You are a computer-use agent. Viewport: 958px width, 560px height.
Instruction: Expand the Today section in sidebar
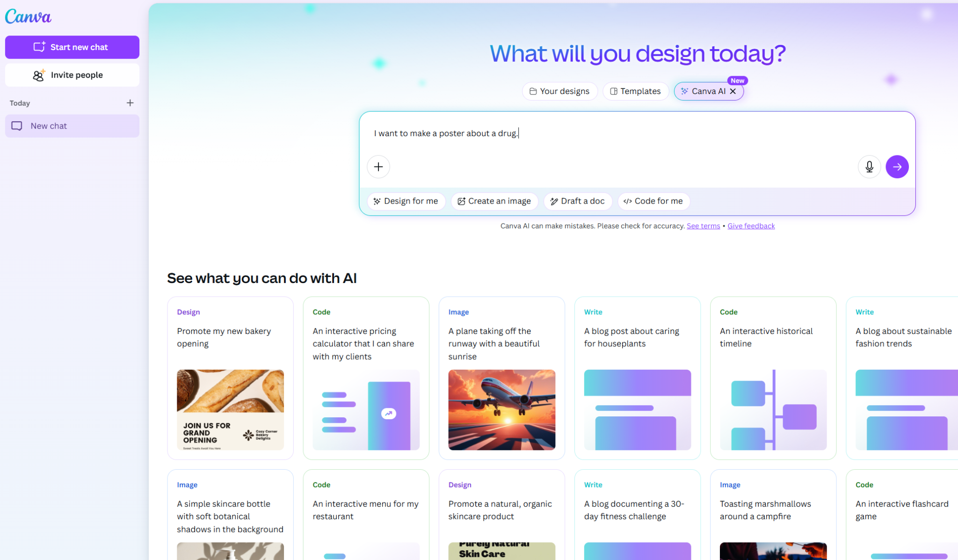click(x=20, y=103)
